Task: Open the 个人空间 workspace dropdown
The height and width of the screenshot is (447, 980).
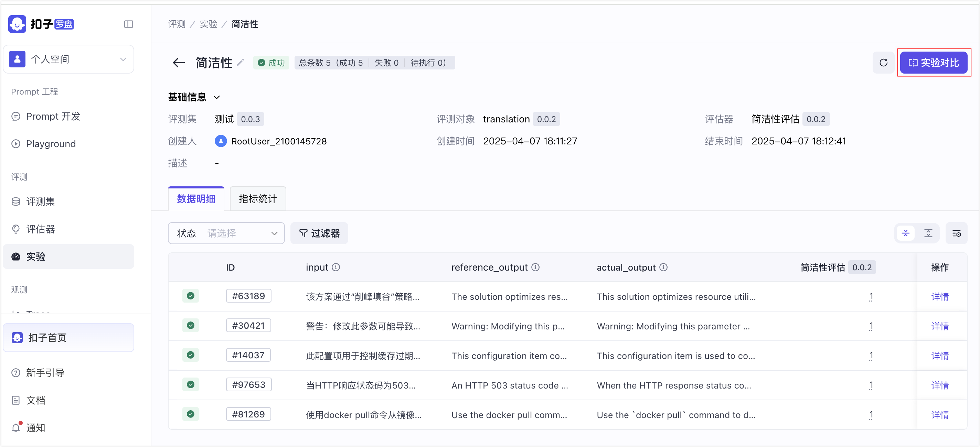Action: point(68,59)
